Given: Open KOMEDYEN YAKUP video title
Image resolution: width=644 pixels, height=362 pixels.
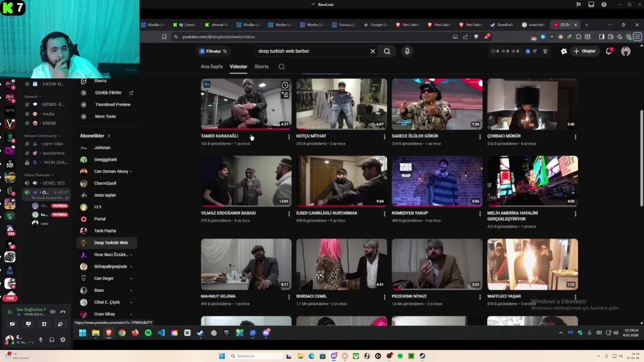Looking at the screenshot, I should [x=410, y=213].
